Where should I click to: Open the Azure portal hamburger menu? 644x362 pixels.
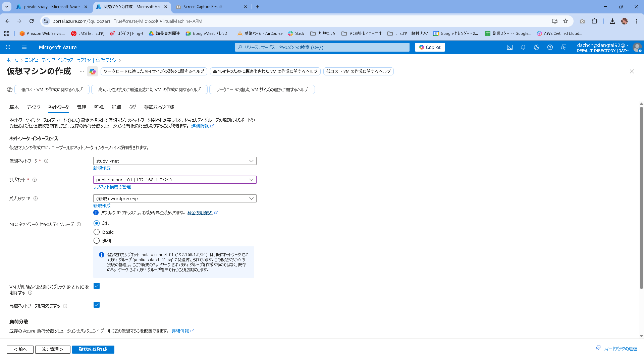[x=24, y=47]
